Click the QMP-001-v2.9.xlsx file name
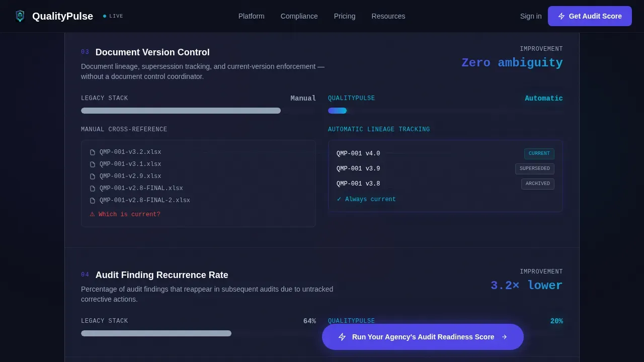644x362 pixels. pos(130,176)
